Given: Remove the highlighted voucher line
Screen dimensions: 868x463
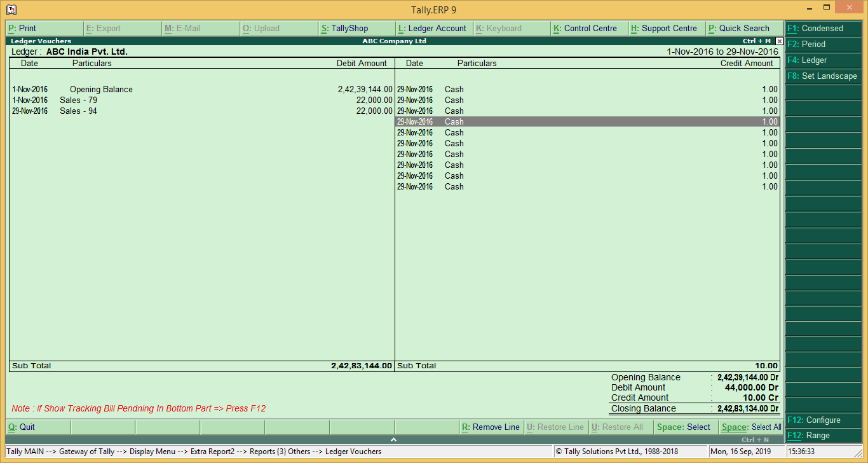Looking at the screenshot, I should (x=491, y=427).
